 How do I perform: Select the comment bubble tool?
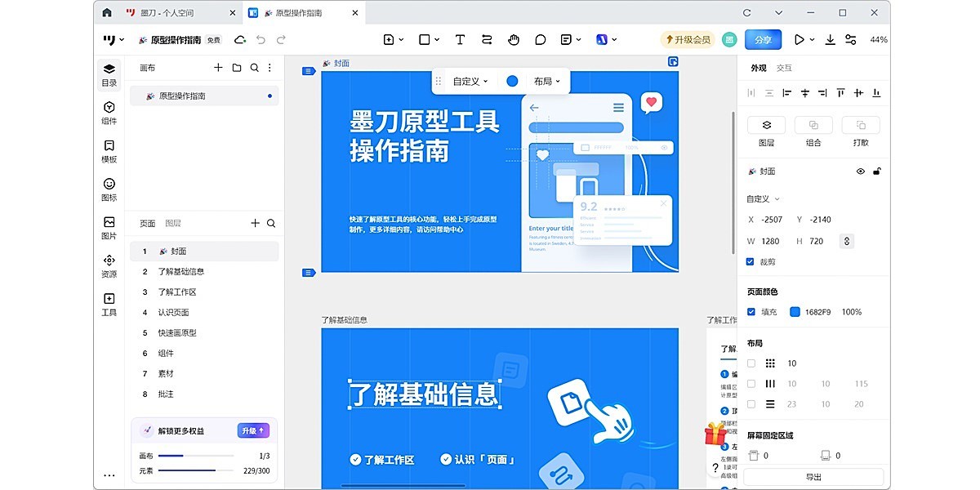[x=541, y=39]
